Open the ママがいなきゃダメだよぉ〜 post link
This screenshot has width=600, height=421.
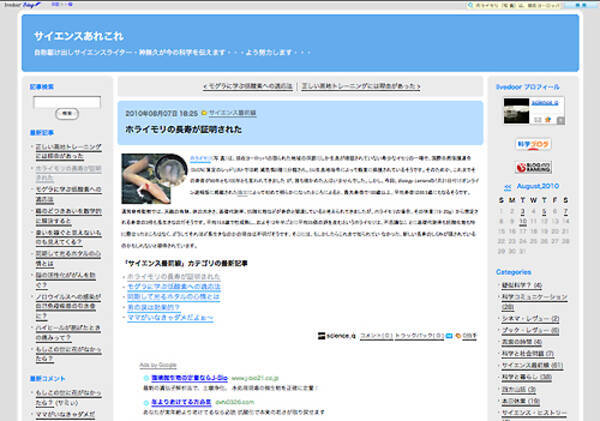[x=170, y=318]
